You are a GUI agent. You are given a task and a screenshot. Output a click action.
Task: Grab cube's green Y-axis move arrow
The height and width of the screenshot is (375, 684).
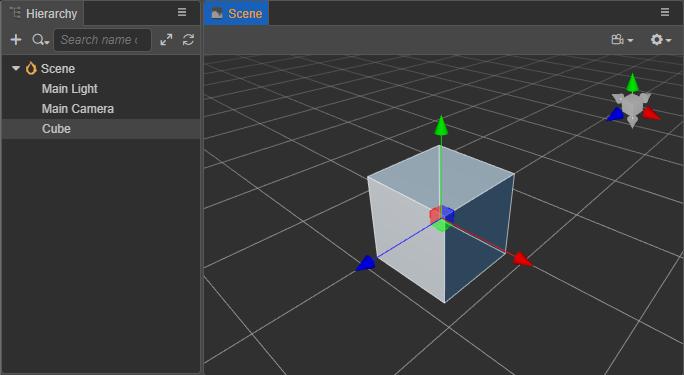pyautogui.click(x=441, y=126)
